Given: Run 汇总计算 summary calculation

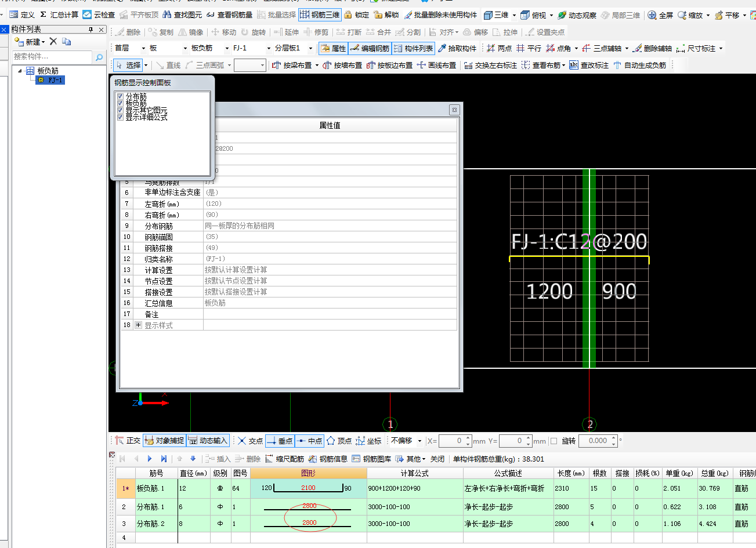Looking at the screenshot, I should point(59,15).
